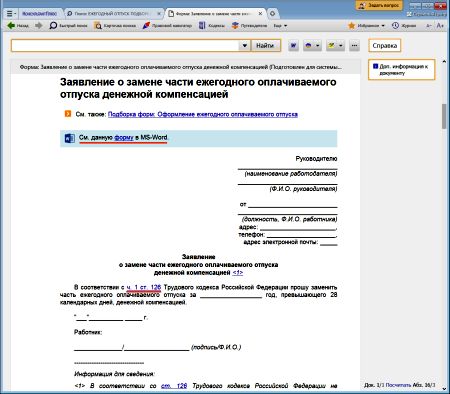Click the Найти search button
This screenshot has width=450, height=394.
coord(265,46)
